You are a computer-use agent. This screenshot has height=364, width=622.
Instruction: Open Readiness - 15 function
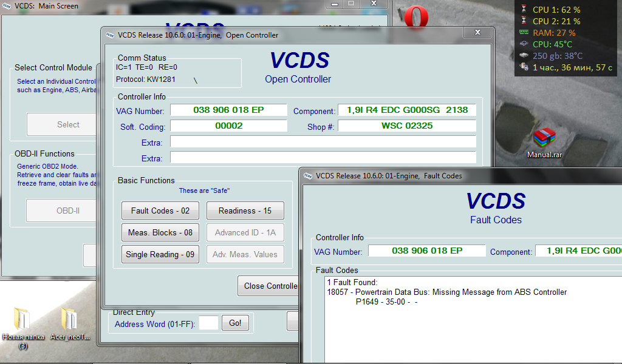click(x=245, y=211)
